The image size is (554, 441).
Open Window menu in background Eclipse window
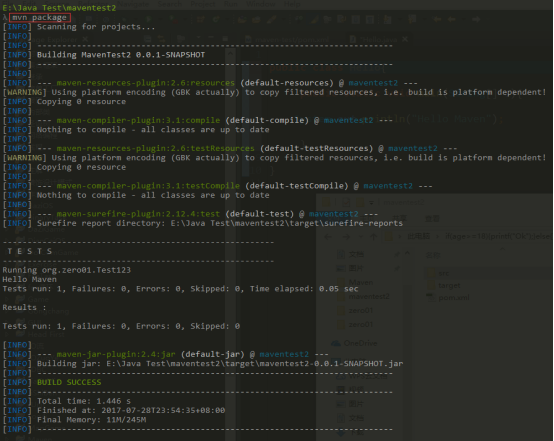pyautogui.click(x=261, y=4)
